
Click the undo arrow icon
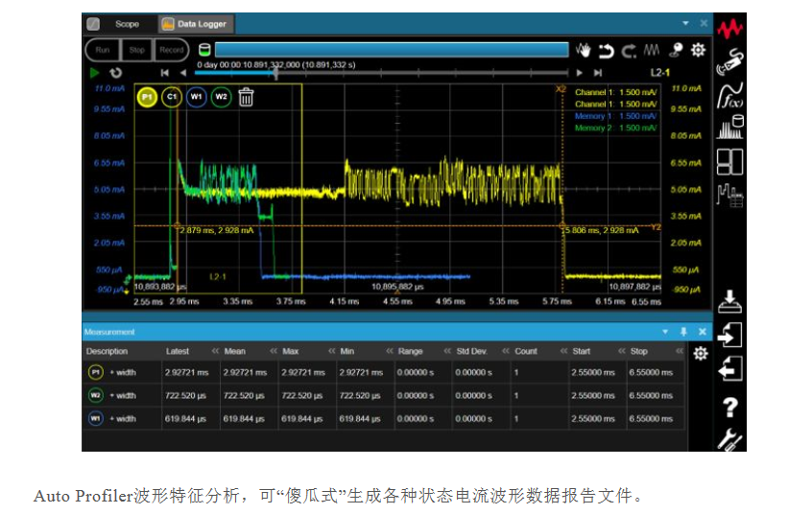[607, 50]
